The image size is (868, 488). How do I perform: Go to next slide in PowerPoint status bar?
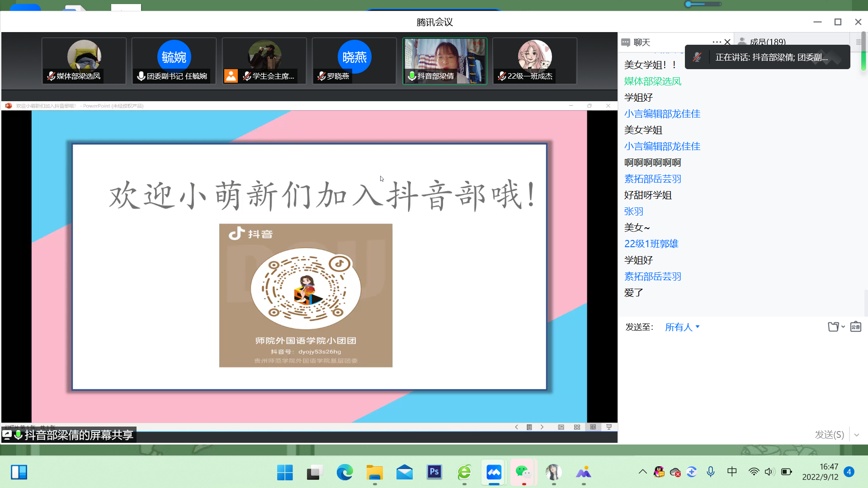(x=542, y=427)
